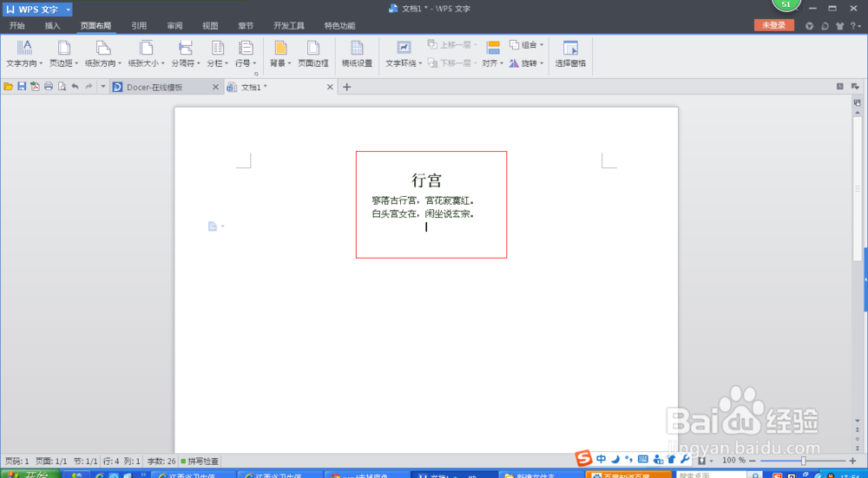
Task: Switch to the 章节 ribbon tab
Action: click(246, 25)
